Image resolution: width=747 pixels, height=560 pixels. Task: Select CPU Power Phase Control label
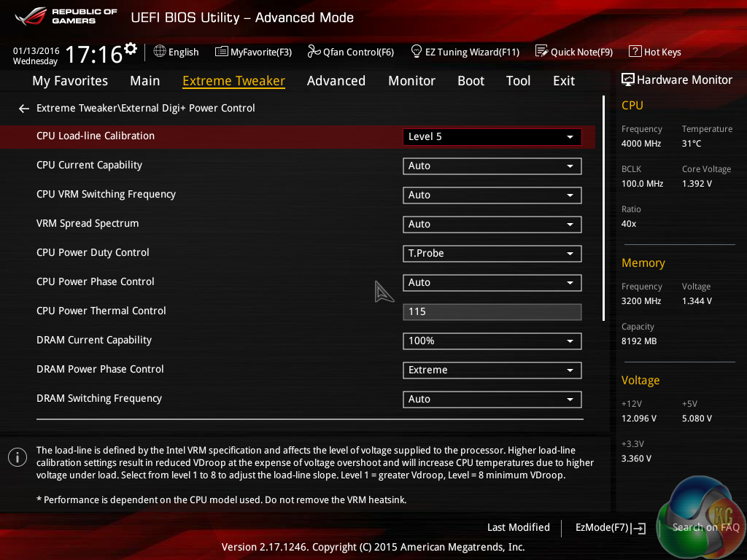[x=96, y=282]
